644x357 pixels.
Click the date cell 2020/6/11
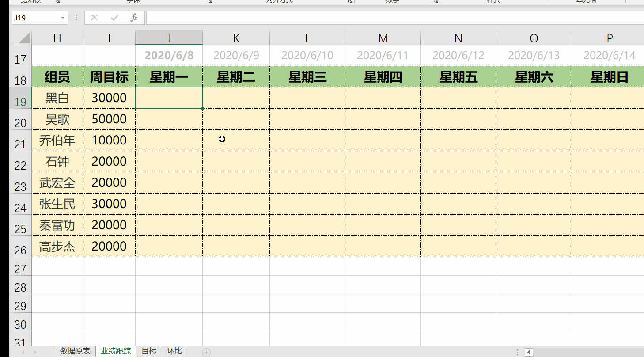point(383,56)
